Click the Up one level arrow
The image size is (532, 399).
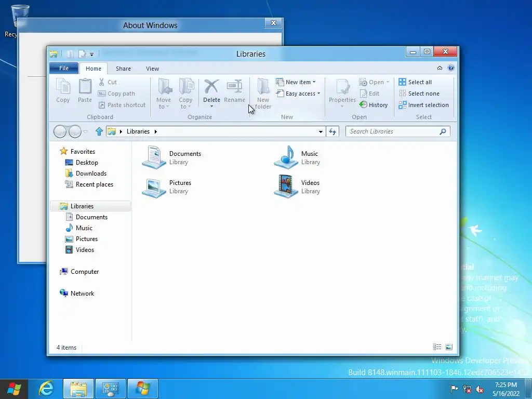[x=99, y=131]
